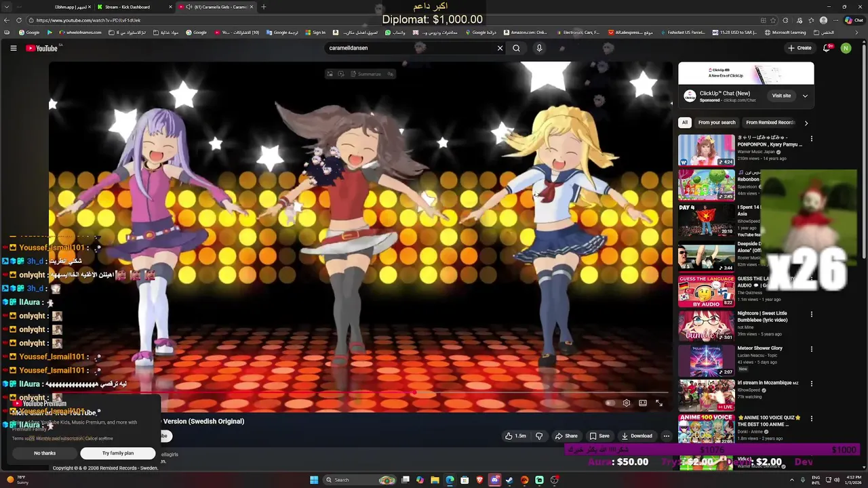Open options for irl stream in Mozambique
Image resolution: width=868 pixels, height=488 pixels.
(x=811, y=384)
